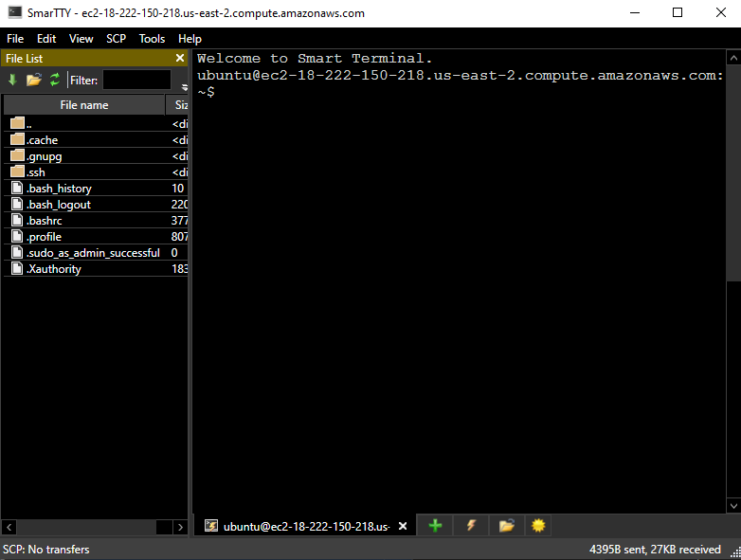Open the Help menu
Viewport: 741px width, 560px height.
click(190, 39)
